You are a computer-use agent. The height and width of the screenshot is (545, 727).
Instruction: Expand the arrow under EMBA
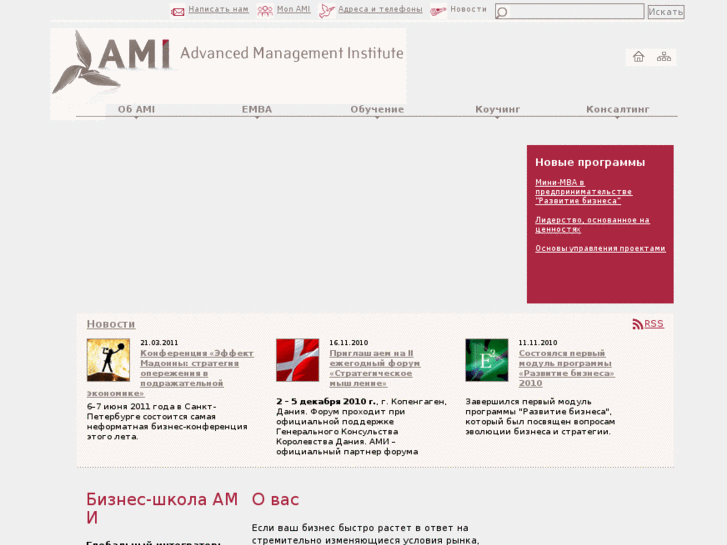(x=257, y=118)
